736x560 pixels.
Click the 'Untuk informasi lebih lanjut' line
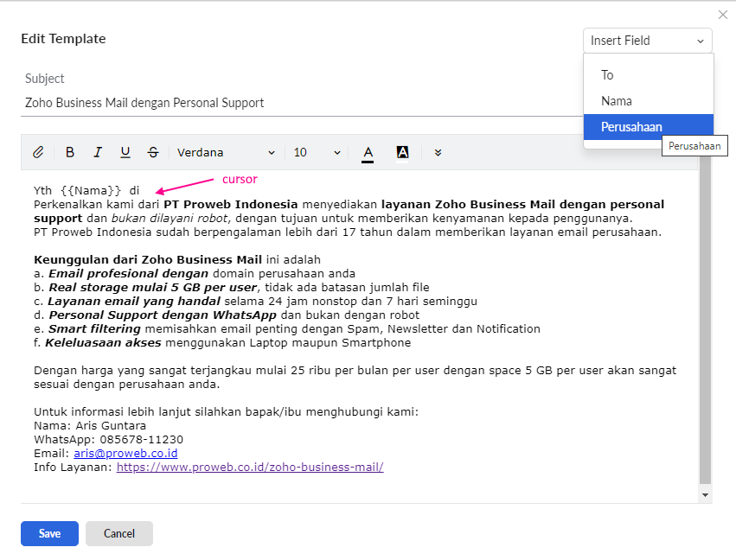(226, 412)
